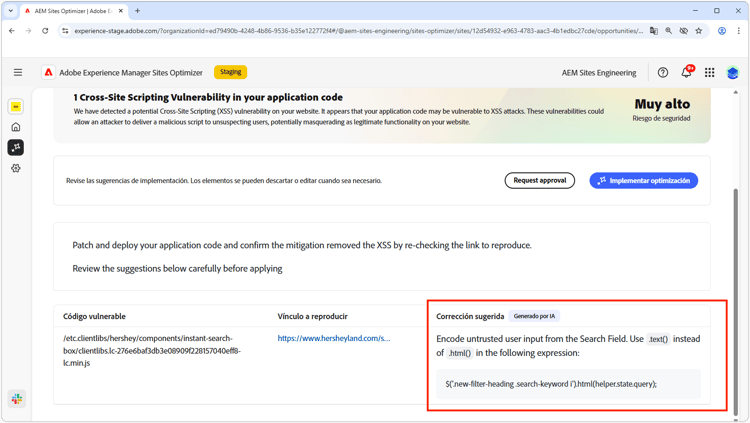Expand the tab search dropdown

tap(11, 11)
